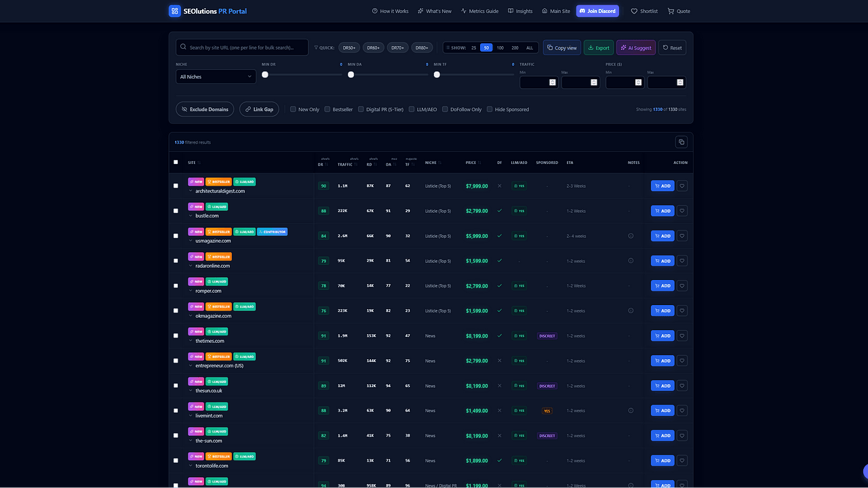Viewport: 868px width, 488px height.
Task: Expand the architecturaldigest.com row details
Action: tap(191, 191)
